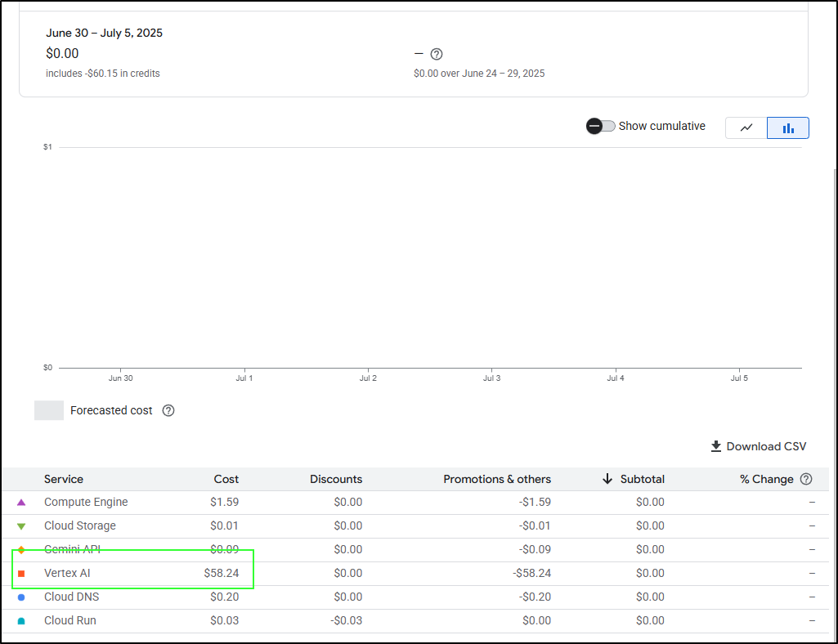This screenshot has width=838, height=644.
Task: Click Vertex AI promotions value -$58.24
Action: (531, 573)
